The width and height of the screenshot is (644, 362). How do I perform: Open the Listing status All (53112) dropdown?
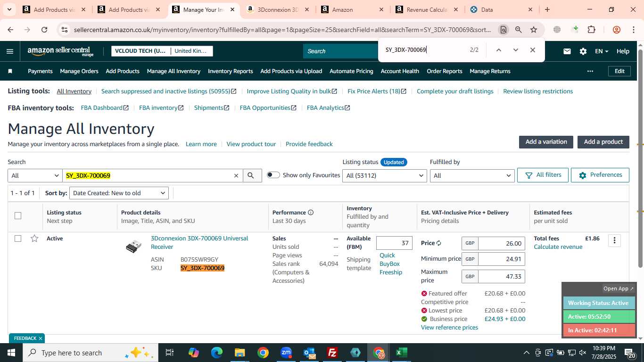[385, 175]
